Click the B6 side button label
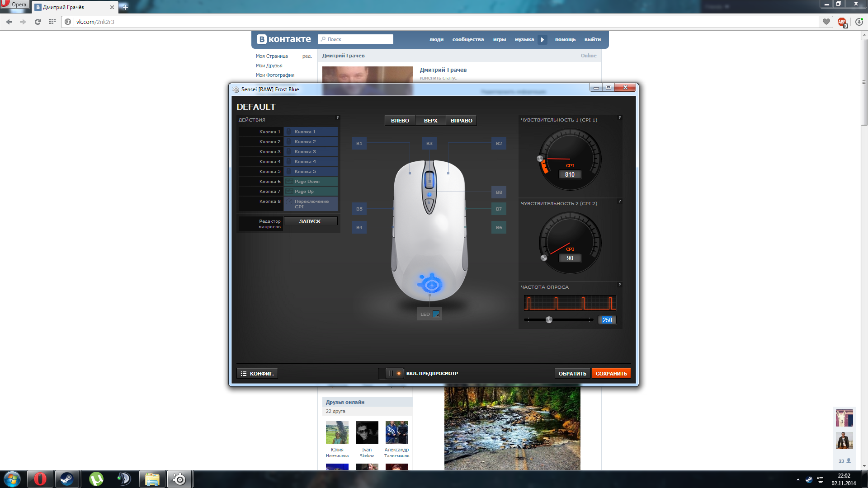 [499, 227]
